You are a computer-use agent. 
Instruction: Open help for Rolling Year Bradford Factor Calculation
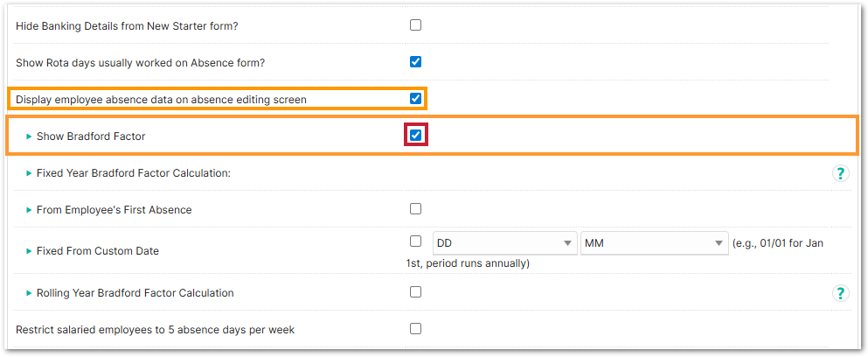tap(840, 293)
